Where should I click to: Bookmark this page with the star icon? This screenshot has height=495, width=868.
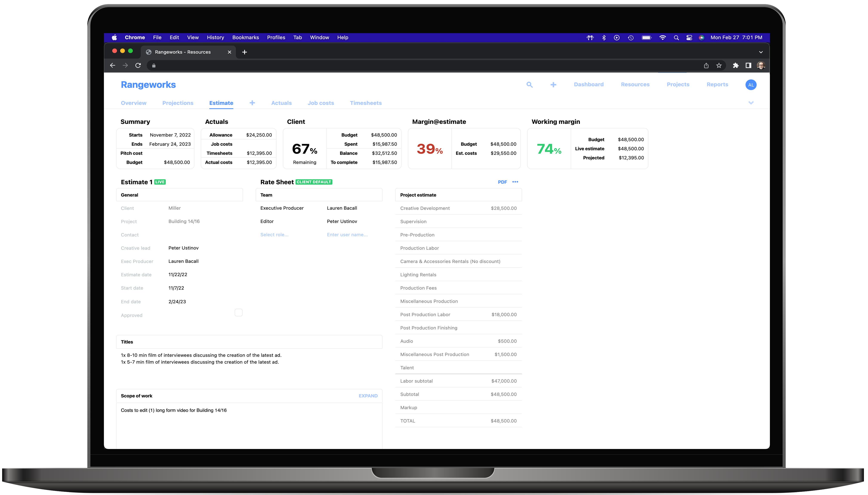[719, 66]
